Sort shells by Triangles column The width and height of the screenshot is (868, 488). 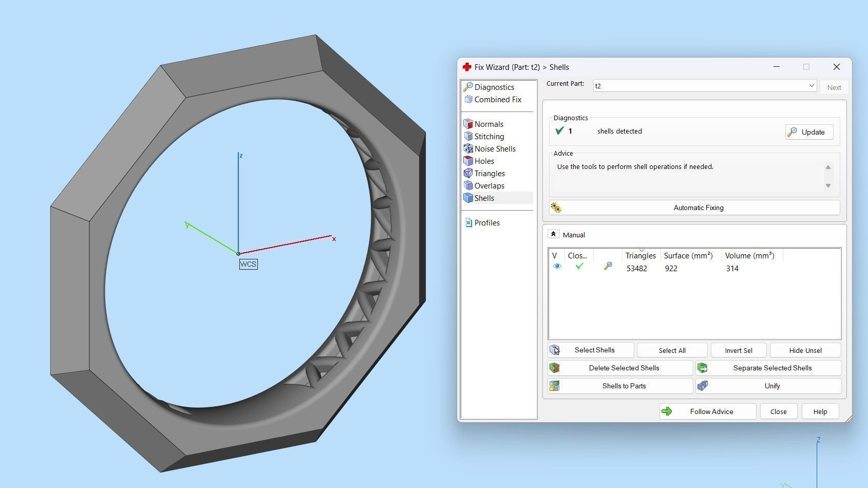pyautogui.click(x=640, y=256)
